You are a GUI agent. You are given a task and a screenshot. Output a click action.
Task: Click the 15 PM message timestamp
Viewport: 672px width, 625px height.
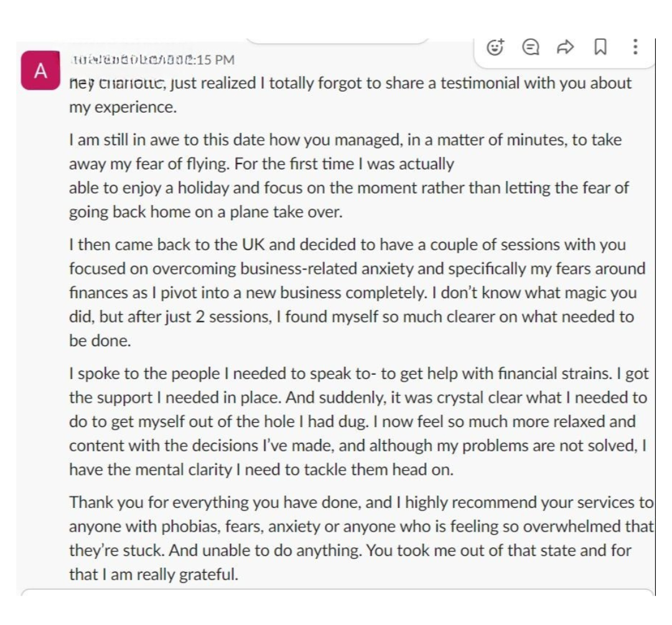pos(215,60)
